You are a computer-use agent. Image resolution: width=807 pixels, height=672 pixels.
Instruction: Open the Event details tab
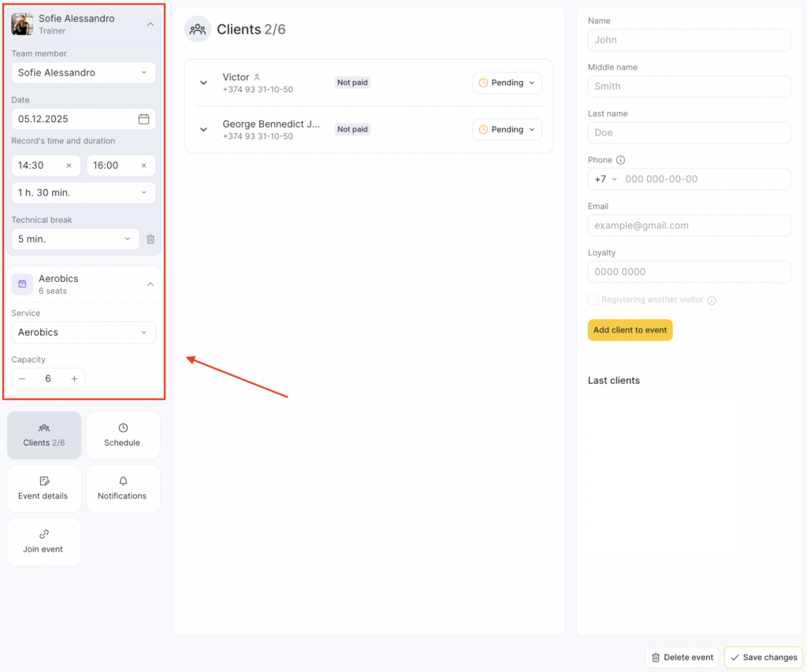[x=43, y=488]
